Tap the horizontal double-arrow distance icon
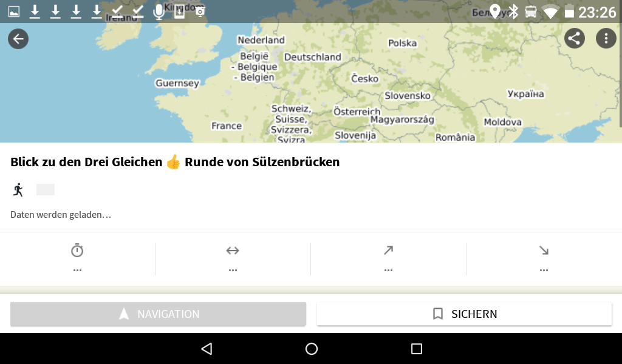The height and width of the screenshot is (364, 622). coord(233,250)
